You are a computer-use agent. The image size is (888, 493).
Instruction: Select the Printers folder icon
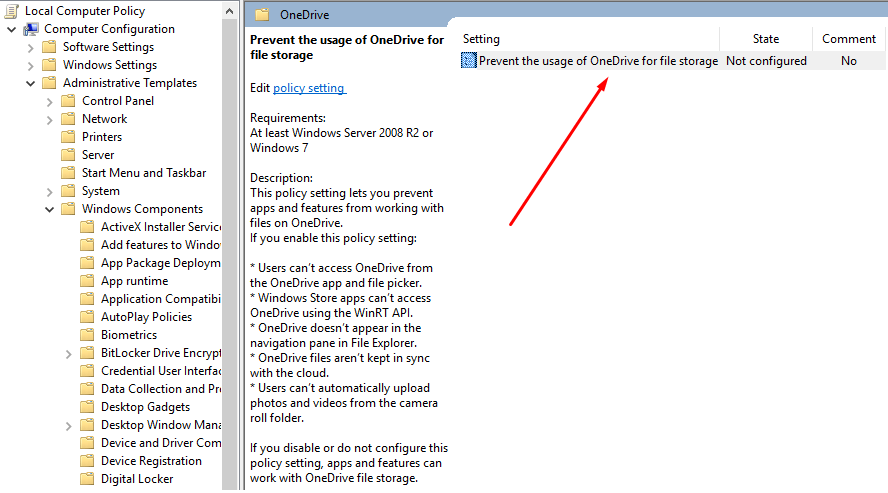[68, 137]
